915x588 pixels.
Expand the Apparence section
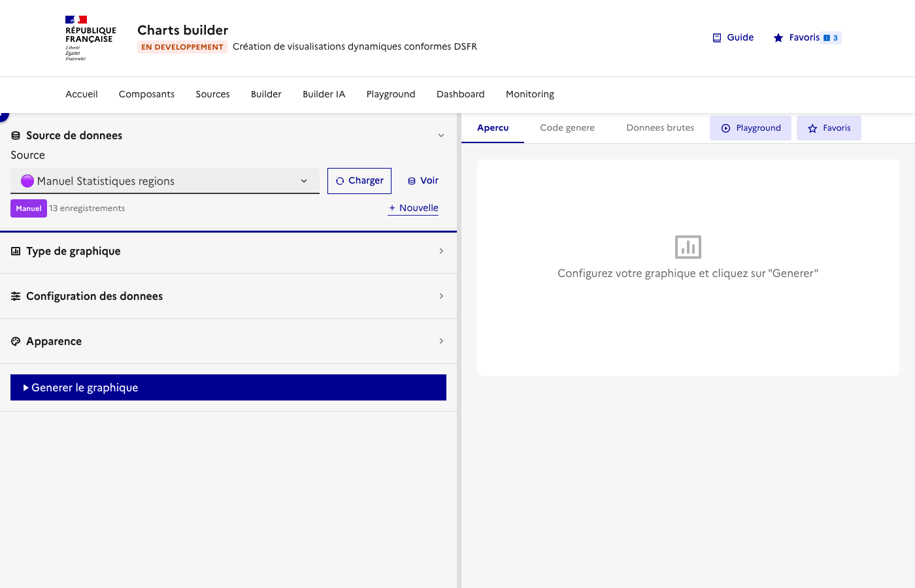(441, 340)
